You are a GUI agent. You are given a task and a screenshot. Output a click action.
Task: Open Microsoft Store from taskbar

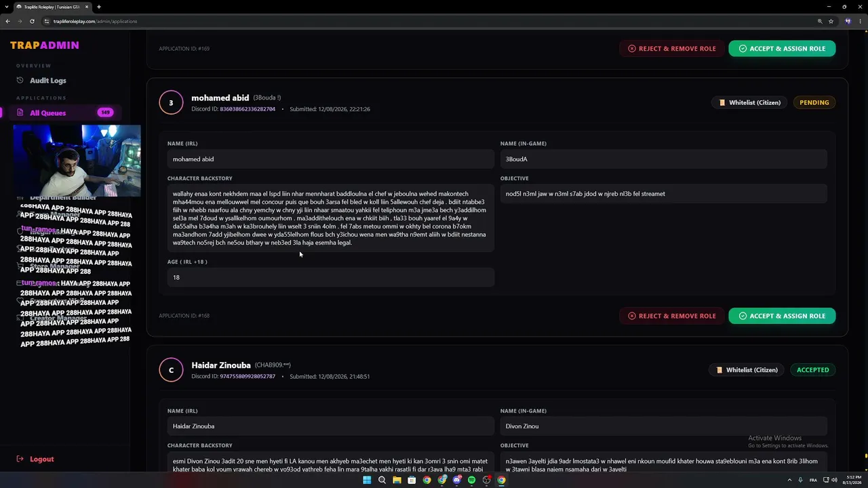(412, 480)
